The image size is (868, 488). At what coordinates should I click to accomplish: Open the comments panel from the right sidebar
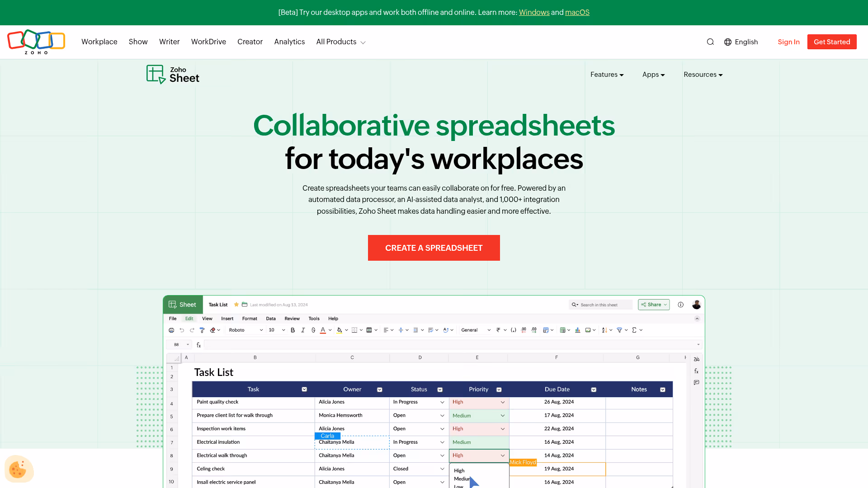coord(696,382)
